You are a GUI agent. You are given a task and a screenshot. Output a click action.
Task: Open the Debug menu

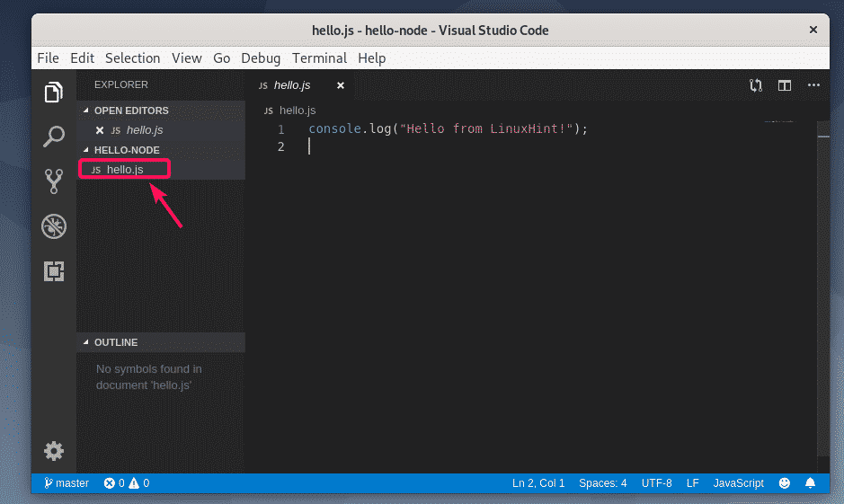(261, 57)
